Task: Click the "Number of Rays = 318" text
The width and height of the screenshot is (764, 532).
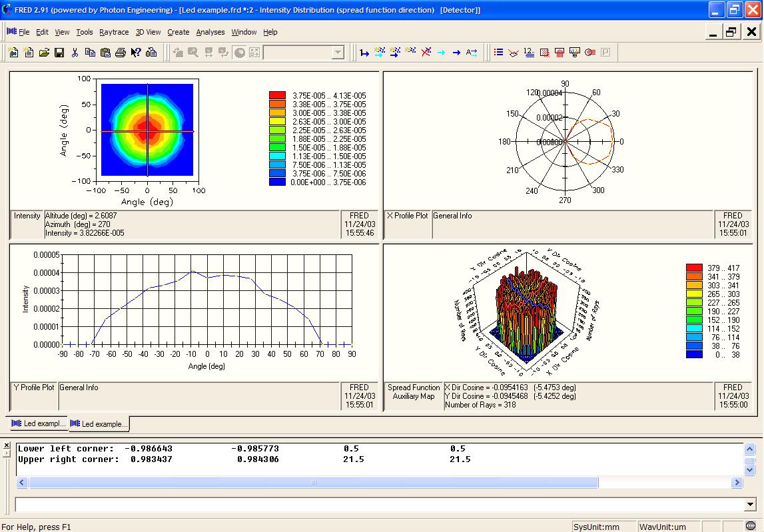Action: point(480,405)
